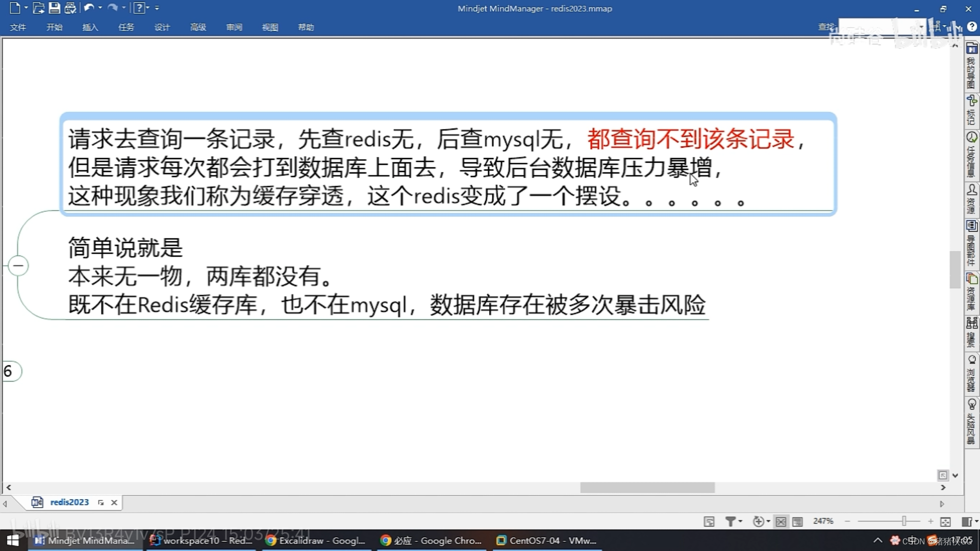
Task: Open the 导图部件 map parts panel
Action: (971, 244)
